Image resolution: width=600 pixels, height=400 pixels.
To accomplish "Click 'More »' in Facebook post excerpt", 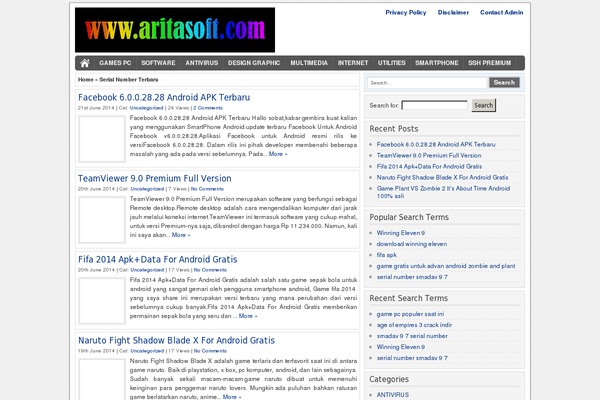I will pos(278,154).
